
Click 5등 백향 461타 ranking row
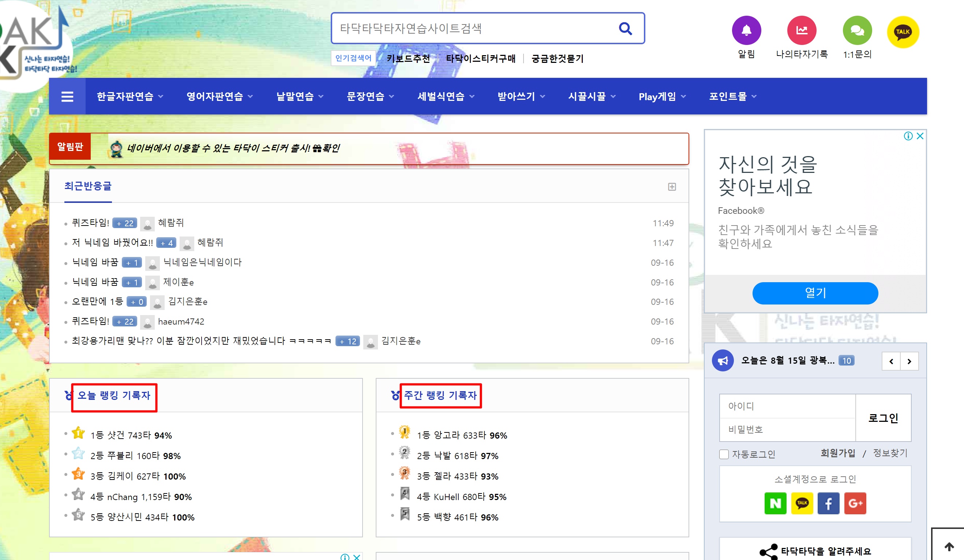[458, 517]
